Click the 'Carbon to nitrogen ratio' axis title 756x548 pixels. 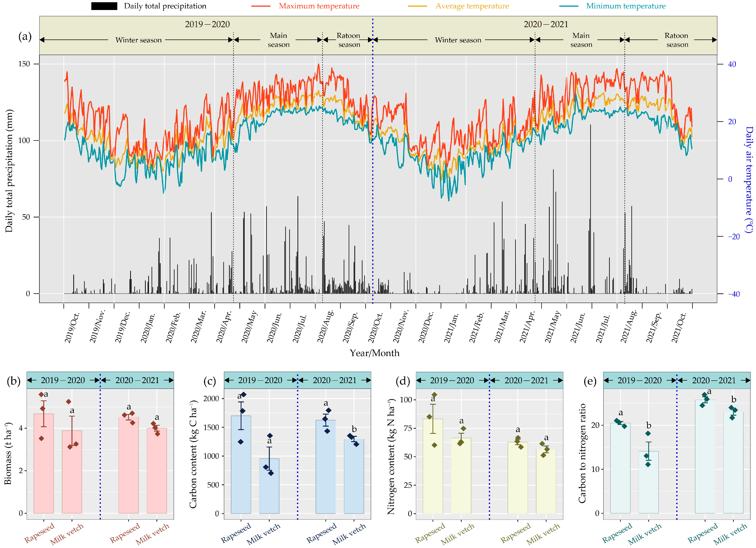(582, 453)
